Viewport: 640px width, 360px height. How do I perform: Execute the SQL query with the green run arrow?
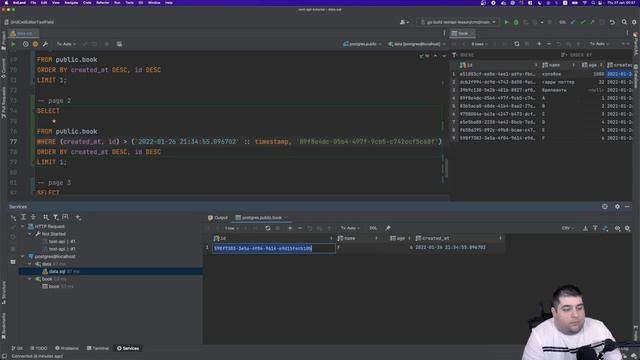(x=13, y=44)
